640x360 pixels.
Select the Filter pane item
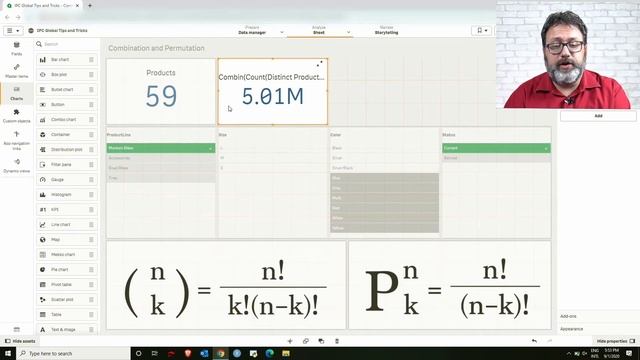tap(67, 164)
